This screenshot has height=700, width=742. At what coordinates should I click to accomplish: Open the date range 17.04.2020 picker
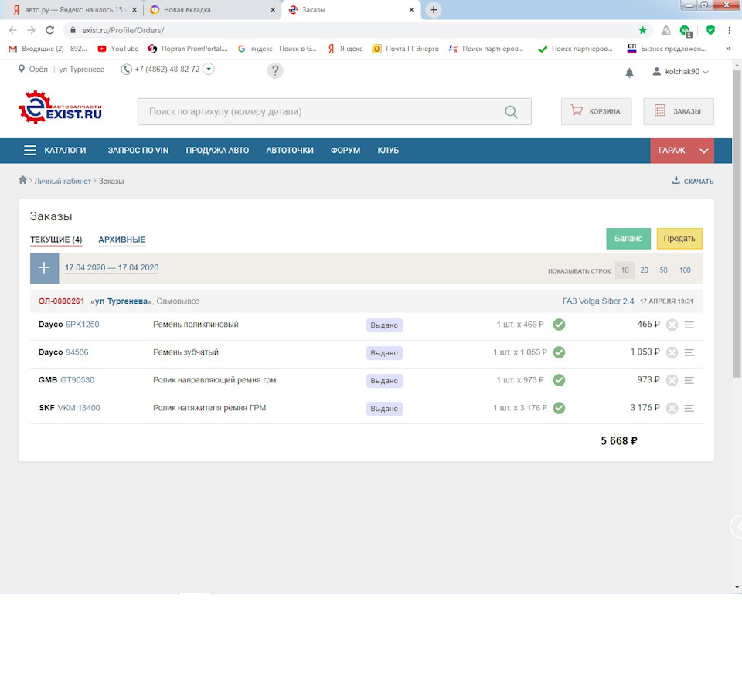(111, 267)
